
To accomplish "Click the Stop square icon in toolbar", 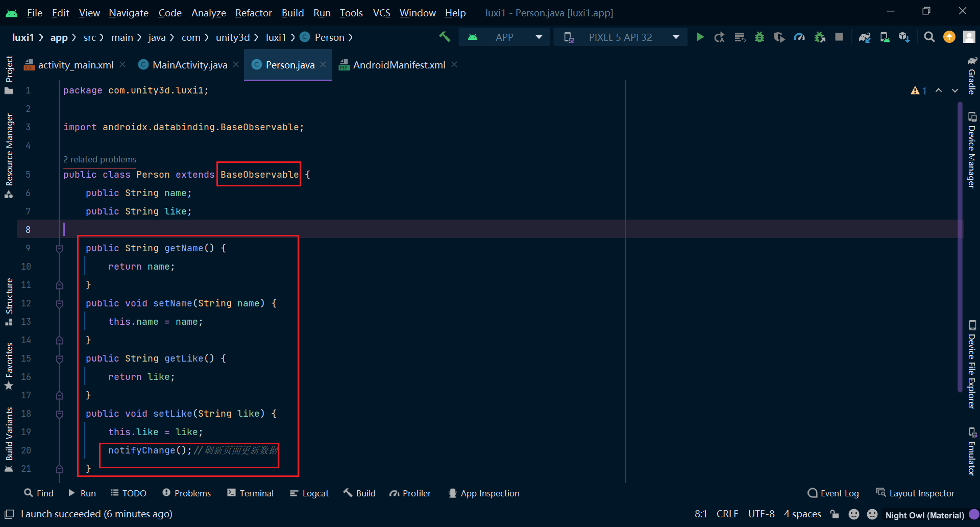I will click(x=839, y=37).
